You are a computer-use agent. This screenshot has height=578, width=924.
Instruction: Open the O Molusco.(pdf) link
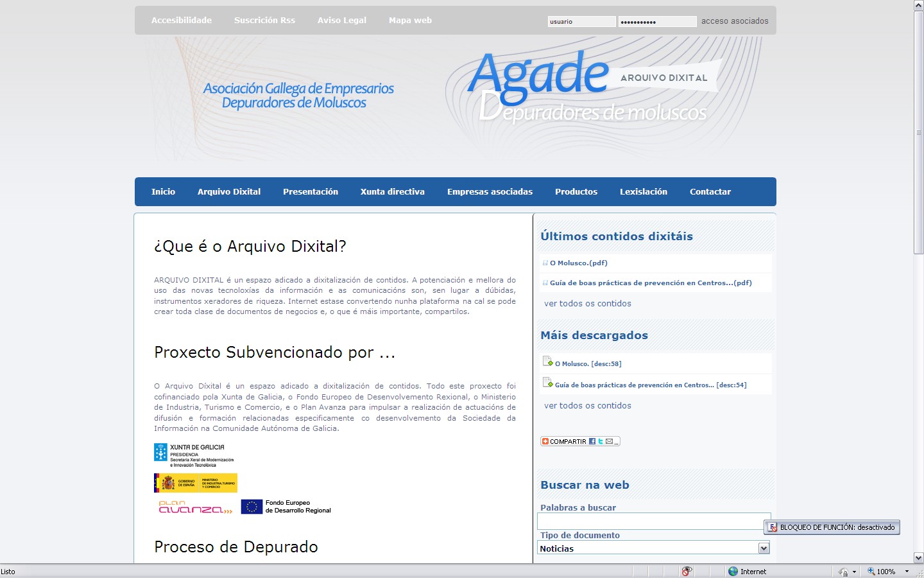579,263
